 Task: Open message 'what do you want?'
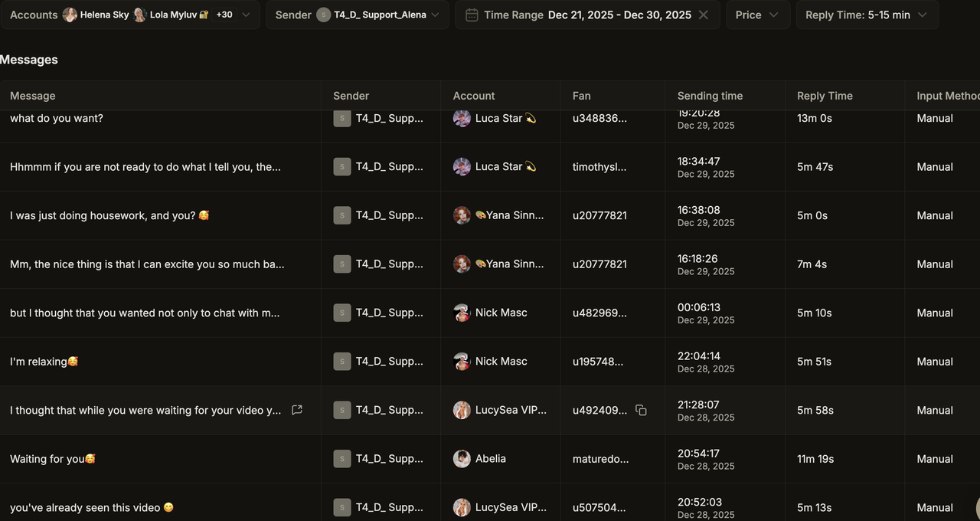(x=57, y=118)
